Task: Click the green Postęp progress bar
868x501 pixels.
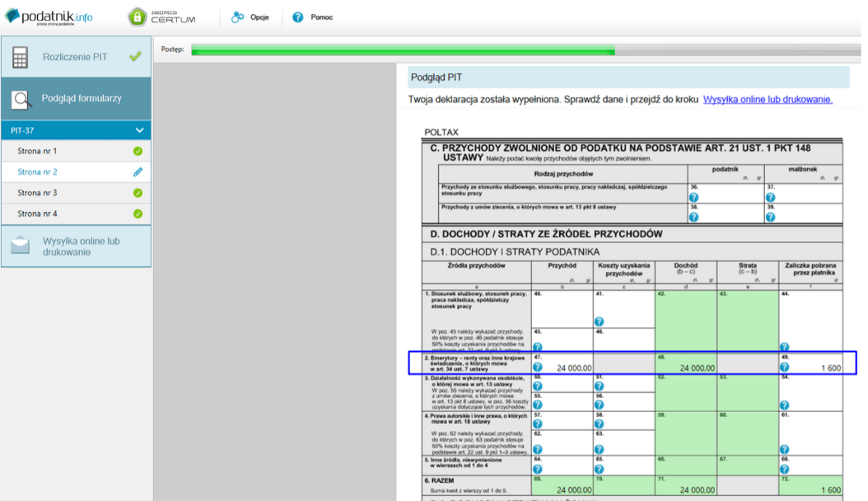Action: [403, 50]
